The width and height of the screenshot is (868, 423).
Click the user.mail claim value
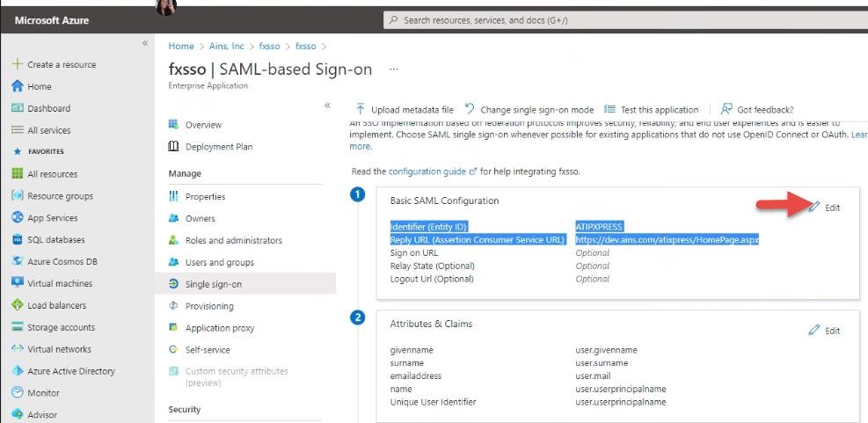pos(593,376)
